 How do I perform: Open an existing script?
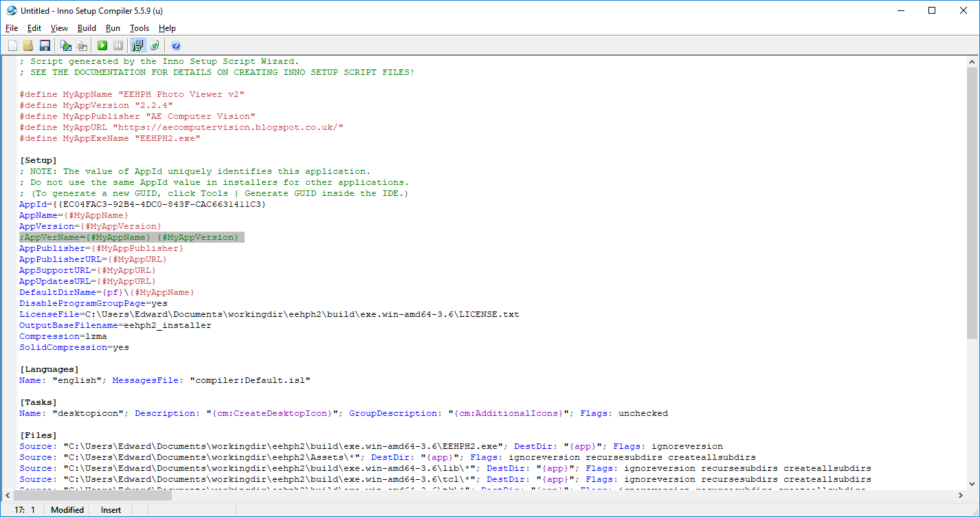click(28, 45)
